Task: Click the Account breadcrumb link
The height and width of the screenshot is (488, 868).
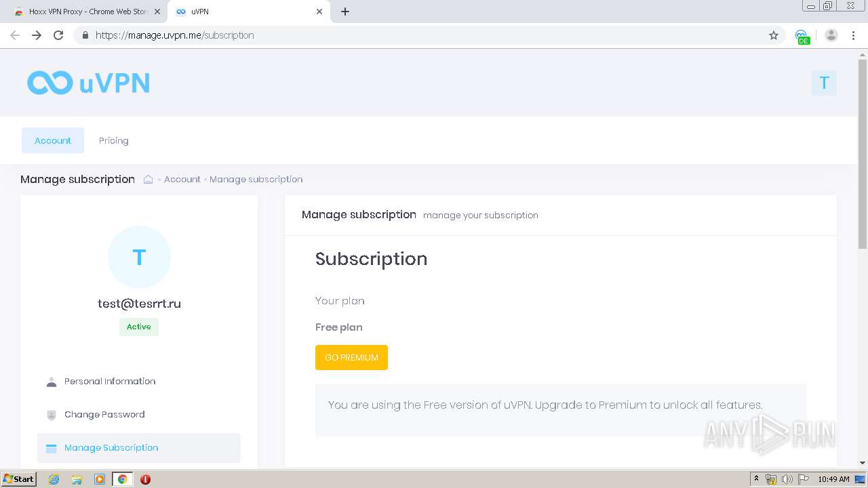Action: point(182,179)
